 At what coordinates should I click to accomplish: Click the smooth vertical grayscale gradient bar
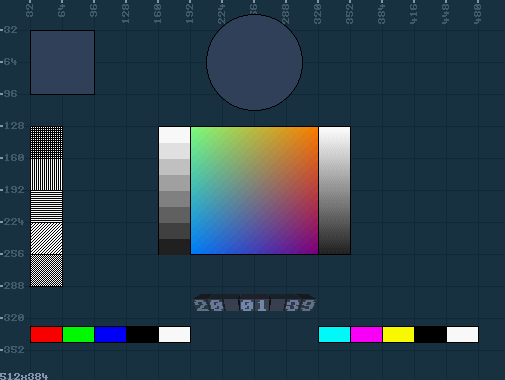pyautogui.click(x=334, y=190)
